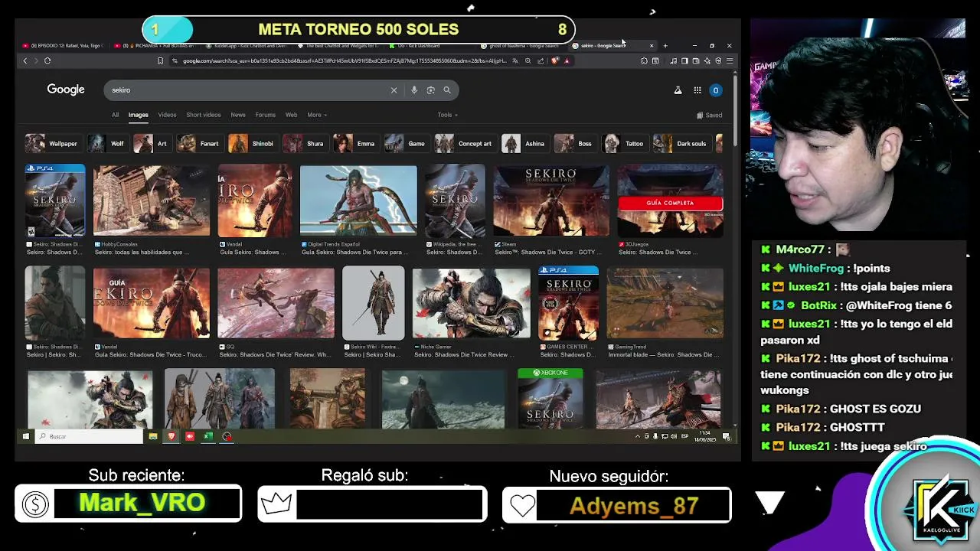Filter images by Fanart chip
Image resolution: width=980 pixels, height=551 pixels.
click(x=198, y=144)
